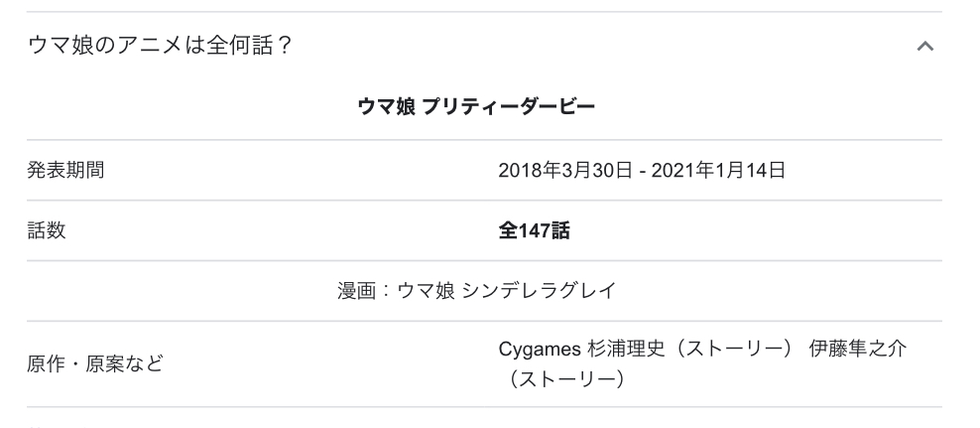Collapse the answer with the chevron arrow

point(924,46)
